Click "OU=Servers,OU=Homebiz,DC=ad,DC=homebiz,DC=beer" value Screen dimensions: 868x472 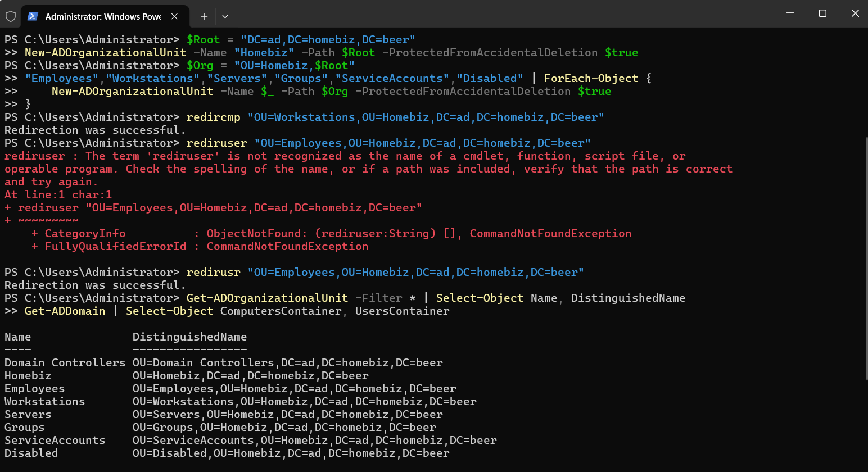point(288,414)
